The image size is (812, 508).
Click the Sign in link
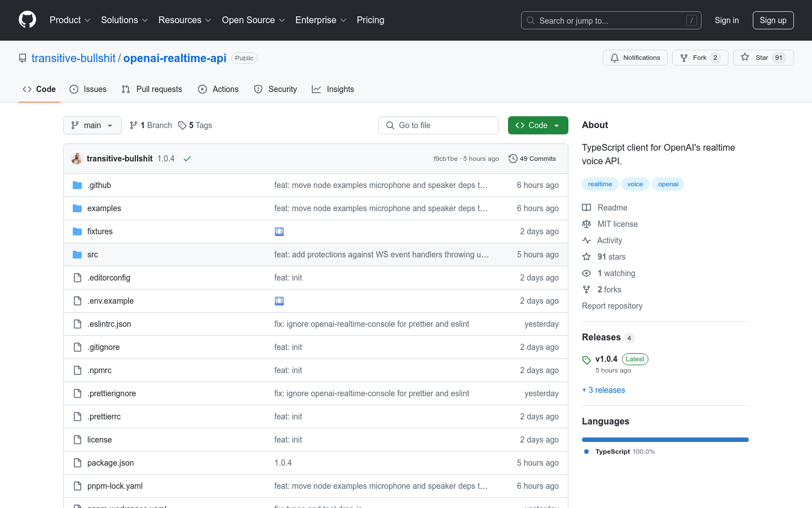coord(727,20)
